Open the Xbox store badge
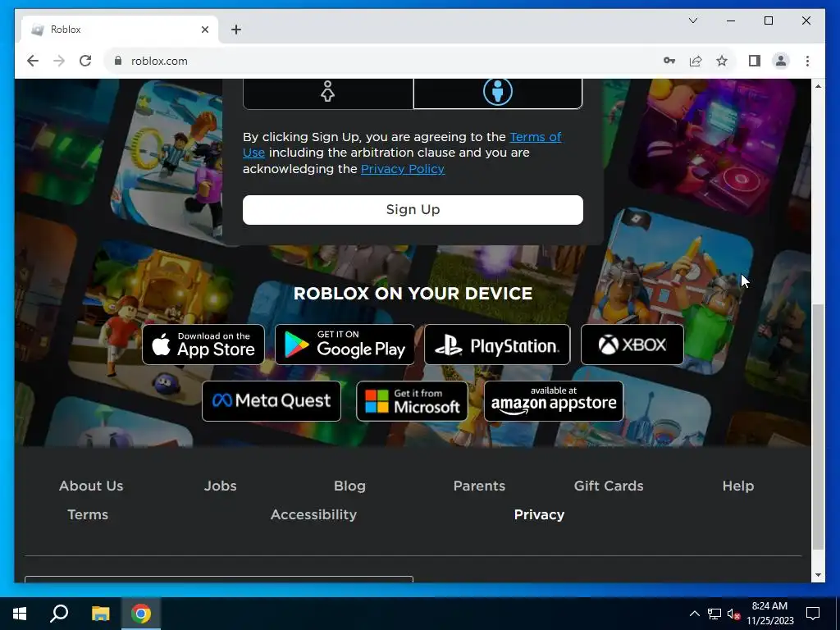The height and width of the screenshot is (630, 840). 632,345
